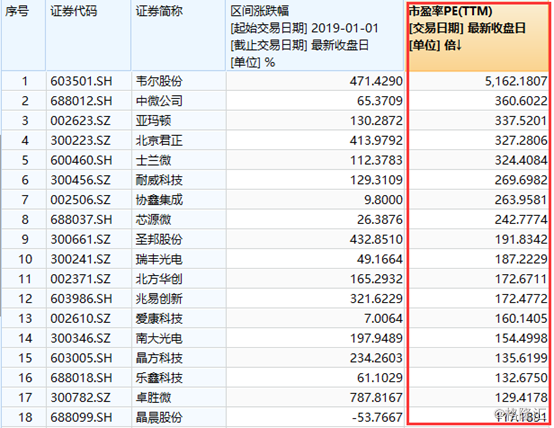The width and height of the screenshot is (554, 428).
Task: Select the PE value 5,162.1807
Action: pyautogui.click(x=516, y=82)
